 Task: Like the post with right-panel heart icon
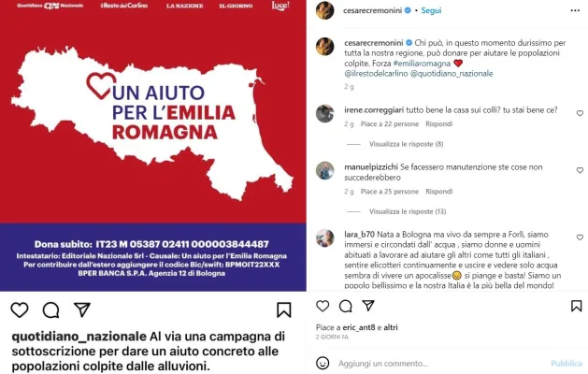pos(323,306)
